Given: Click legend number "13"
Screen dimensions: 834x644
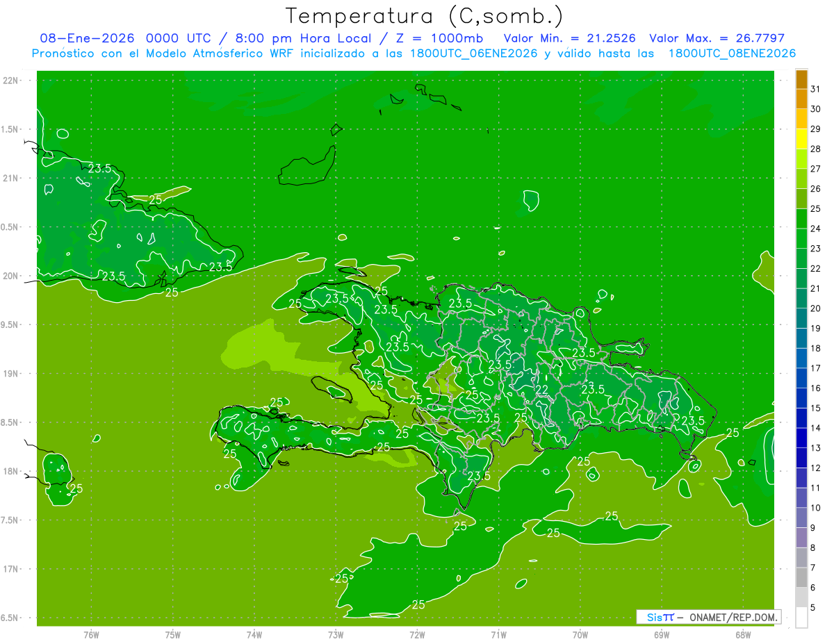Looking at the screenshot, I should click(815, 448).
